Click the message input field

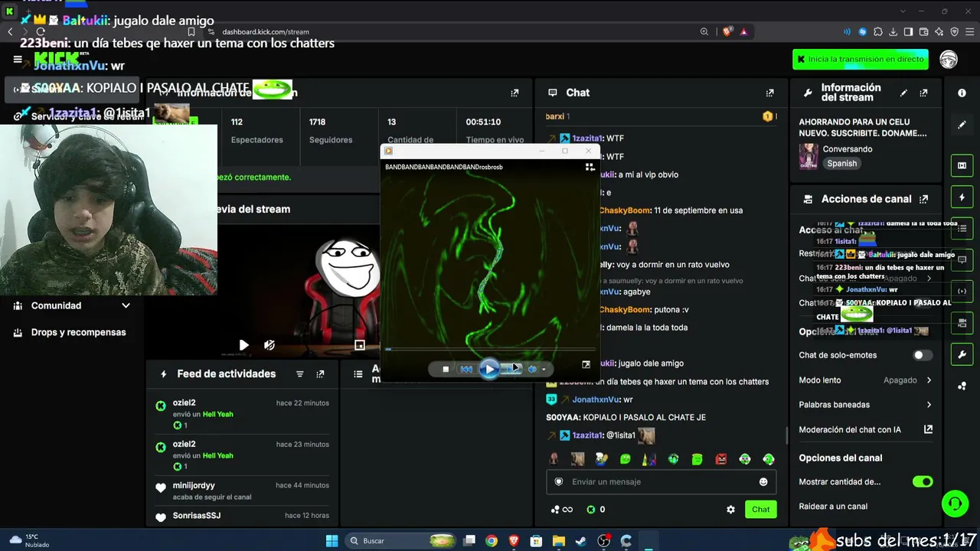pyautogui.click(x=661, y=481)
